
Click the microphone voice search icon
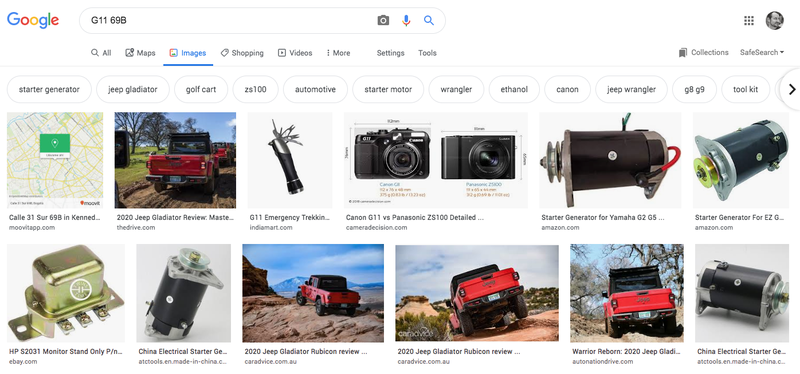(x=406, y=20)
